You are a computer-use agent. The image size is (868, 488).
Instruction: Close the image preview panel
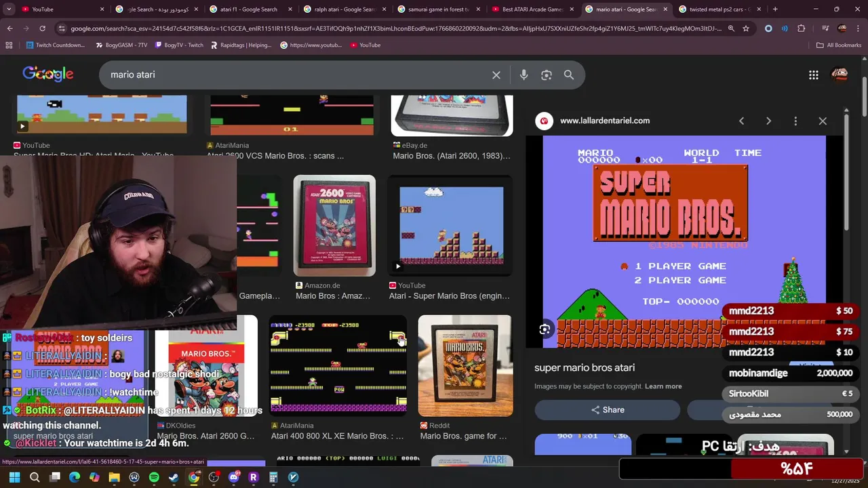(x=823, y=121)
